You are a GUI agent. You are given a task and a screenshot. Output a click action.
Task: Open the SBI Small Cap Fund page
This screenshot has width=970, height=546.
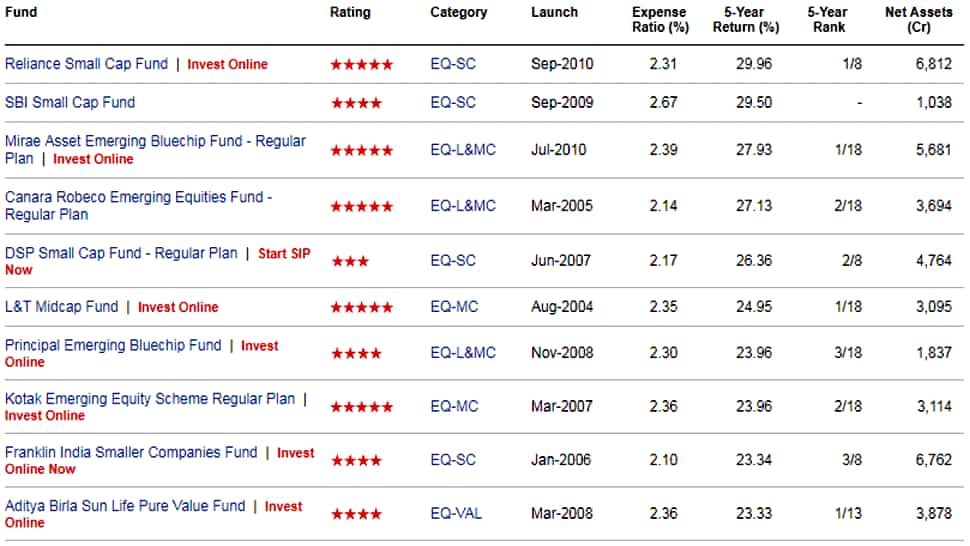pos(70,103)
